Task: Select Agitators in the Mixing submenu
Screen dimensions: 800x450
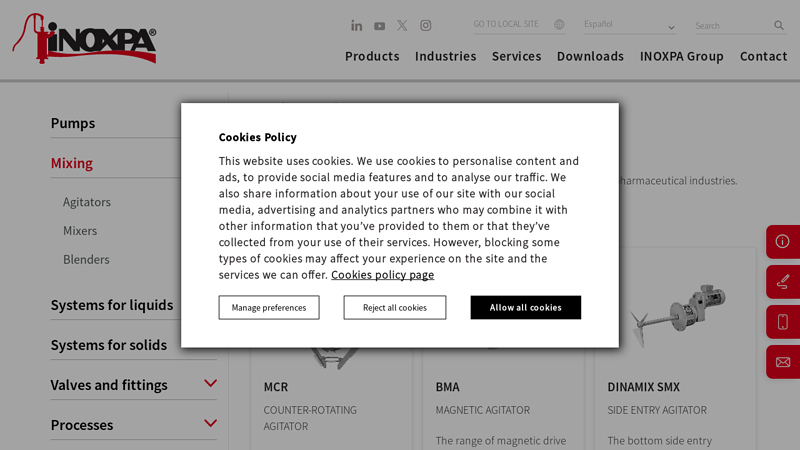Action: click(87, 202)
